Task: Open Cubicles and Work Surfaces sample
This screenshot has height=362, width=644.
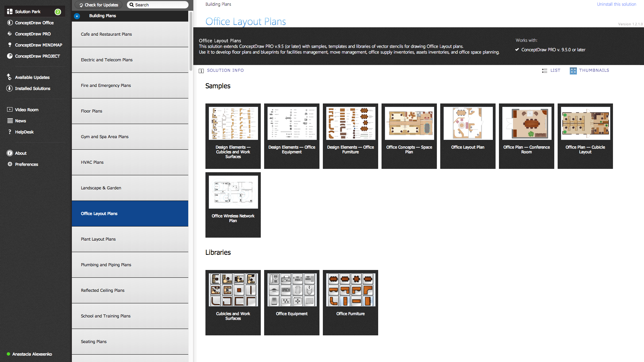Action: (x=233, y=136)
